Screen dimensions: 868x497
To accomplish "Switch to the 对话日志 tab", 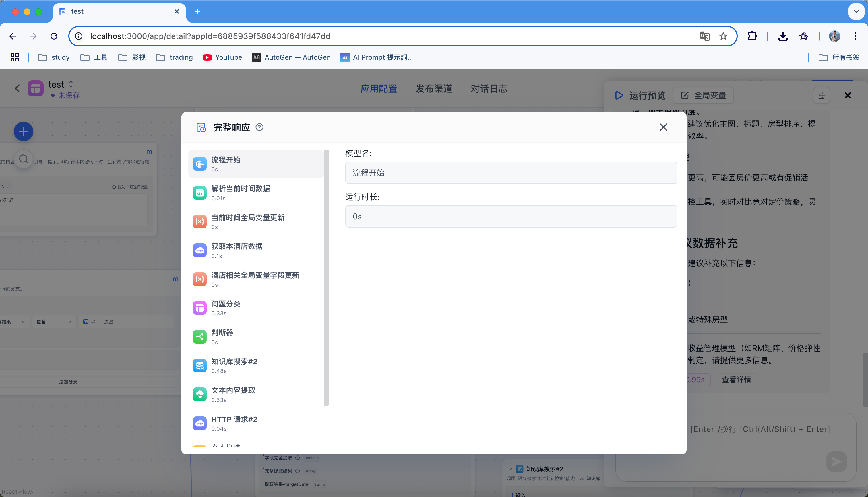I will click(x=489, y=89).
